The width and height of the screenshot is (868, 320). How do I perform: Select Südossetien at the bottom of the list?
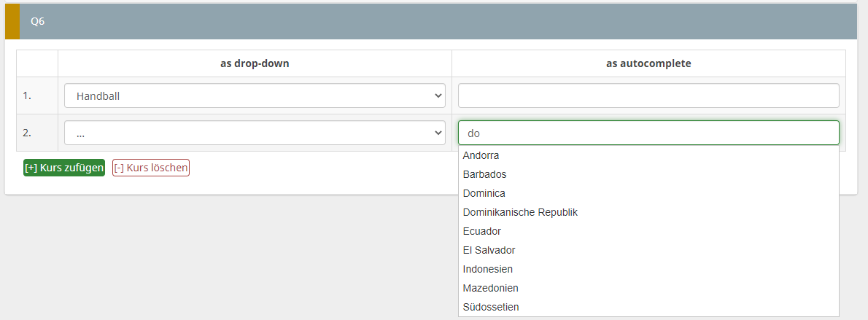click(491, 307)
